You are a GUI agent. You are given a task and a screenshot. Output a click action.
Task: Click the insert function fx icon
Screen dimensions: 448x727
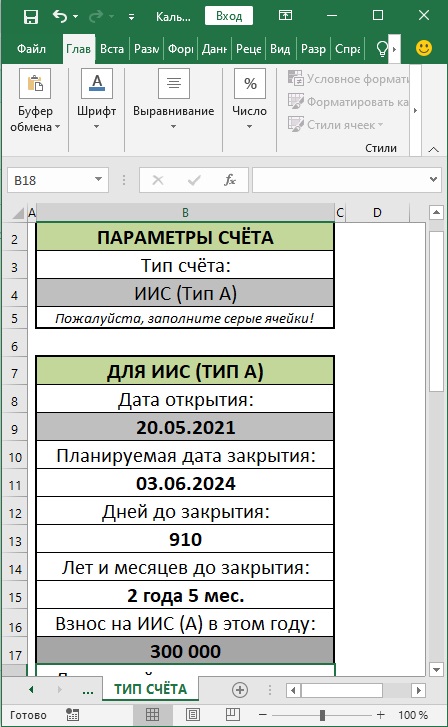pyautogui.click(x=230, y=180)
